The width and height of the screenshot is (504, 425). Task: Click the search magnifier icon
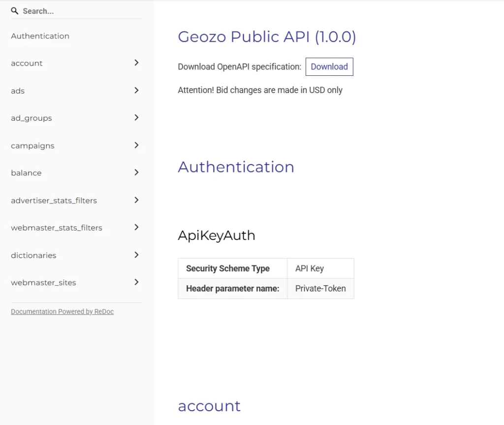[x=14, y=11]
